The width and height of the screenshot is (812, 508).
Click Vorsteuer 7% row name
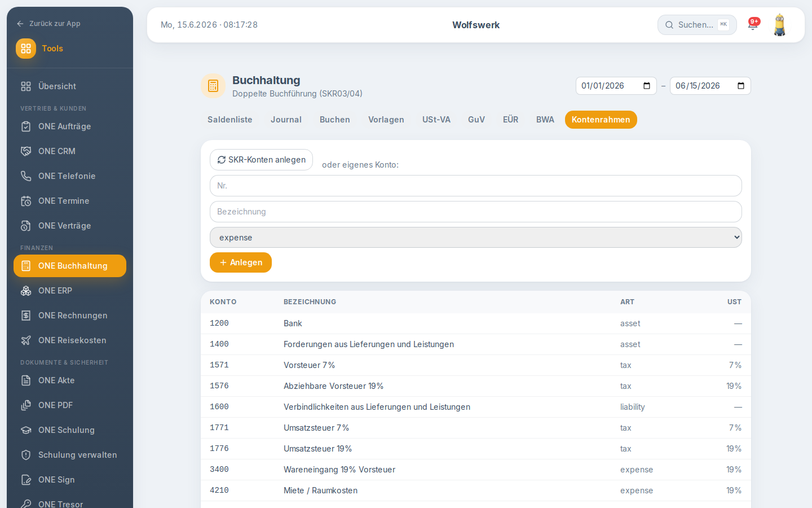[x=309, y=365]
